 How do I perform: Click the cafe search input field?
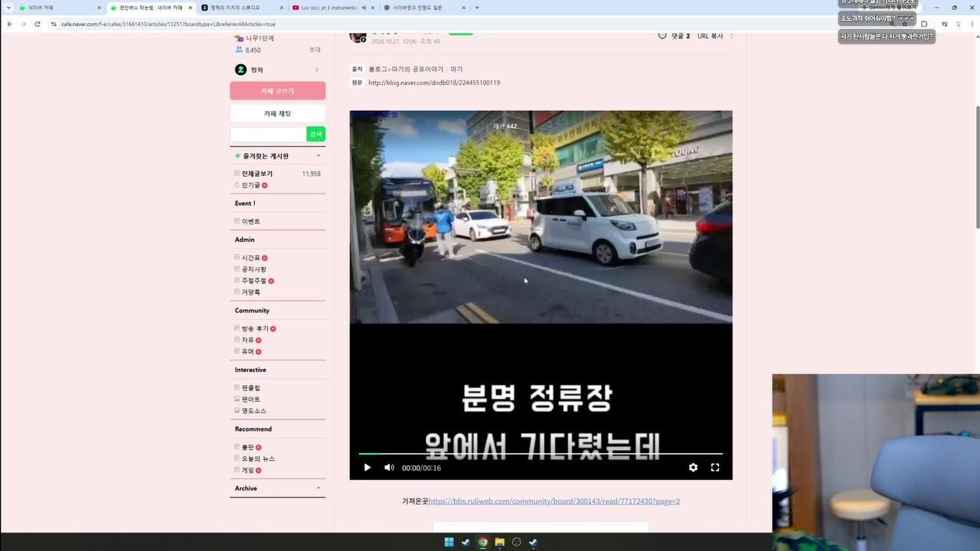268,134
